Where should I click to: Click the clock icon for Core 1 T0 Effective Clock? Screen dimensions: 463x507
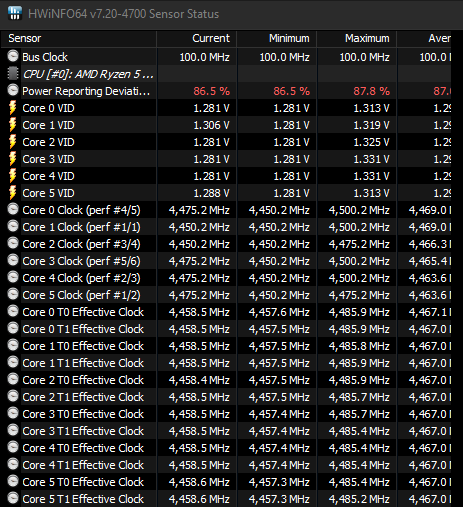click(13, 345)
